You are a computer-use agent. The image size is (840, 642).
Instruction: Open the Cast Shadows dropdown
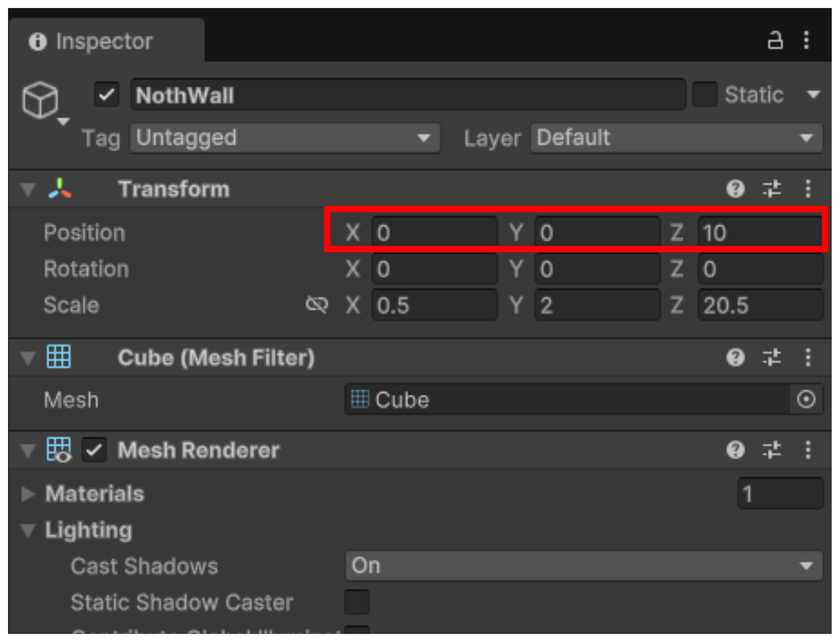583,566
